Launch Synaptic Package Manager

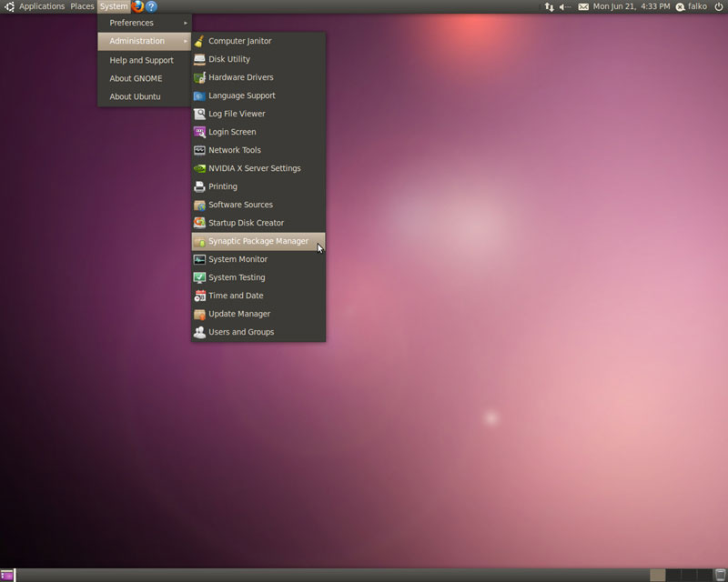point(258,241)
